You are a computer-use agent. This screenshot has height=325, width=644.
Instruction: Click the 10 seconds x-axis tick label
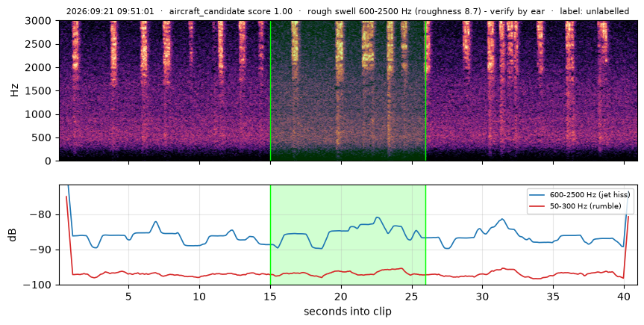click(x=199, y=296)
